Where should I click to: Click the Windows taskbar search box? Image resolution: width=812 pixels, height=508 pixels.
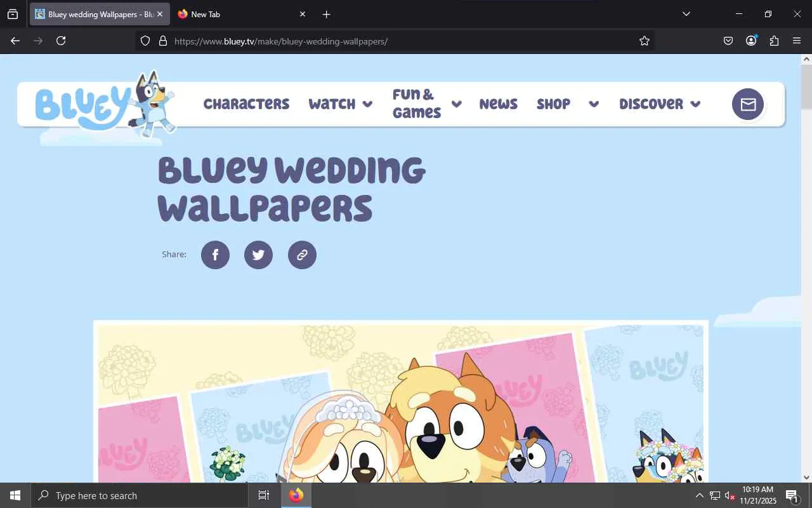[140, 495]
